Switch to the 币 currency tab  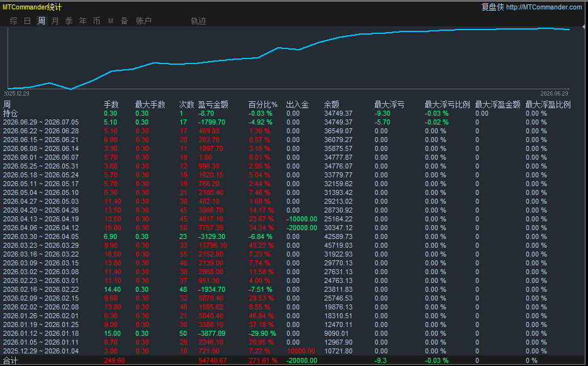(x=97, y=21)
